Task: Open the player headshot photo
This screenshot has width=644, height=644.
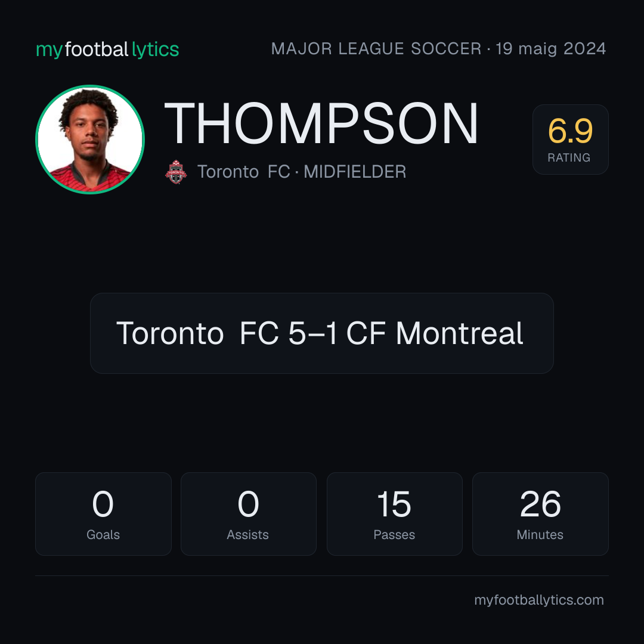Action: [x=90, y=139]
